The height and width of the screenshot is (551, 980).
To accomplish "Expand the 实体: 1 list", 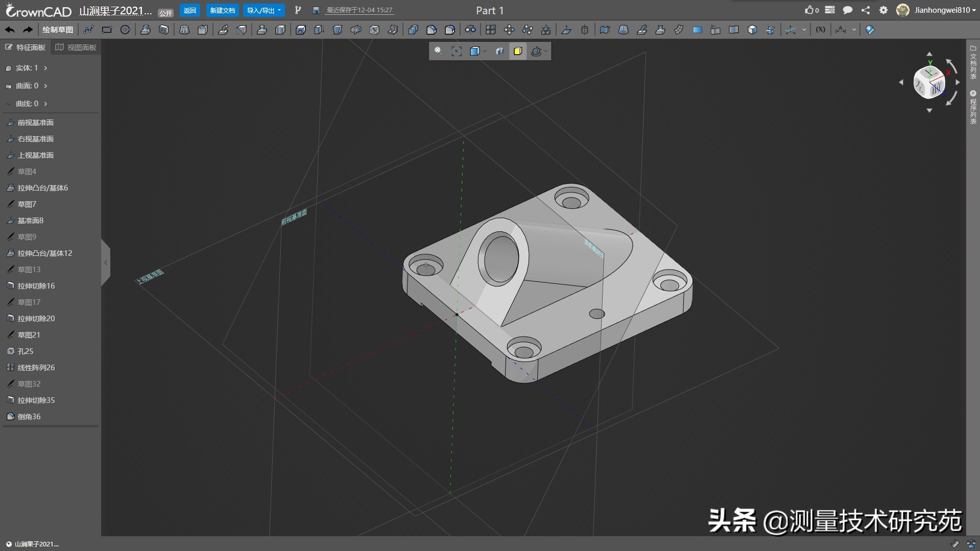I will coord(45,68).
